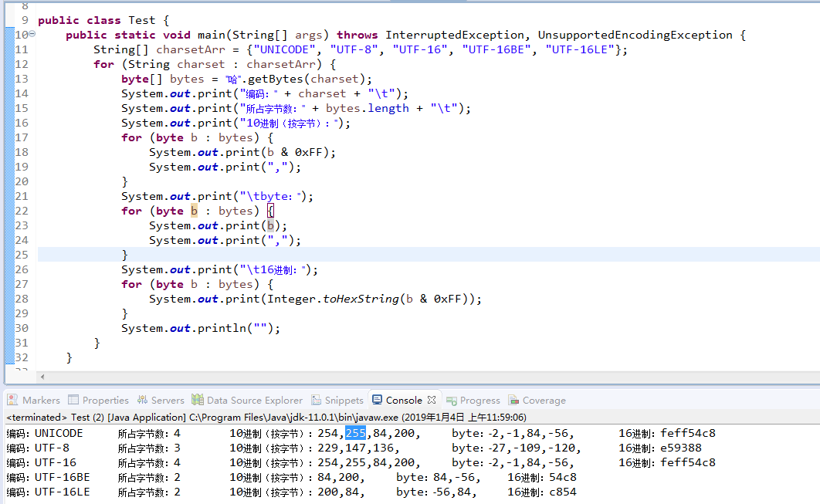This screenshot has height=504, width=820.
Task: Select the Console tab
Action: click(x=404, y=400)
